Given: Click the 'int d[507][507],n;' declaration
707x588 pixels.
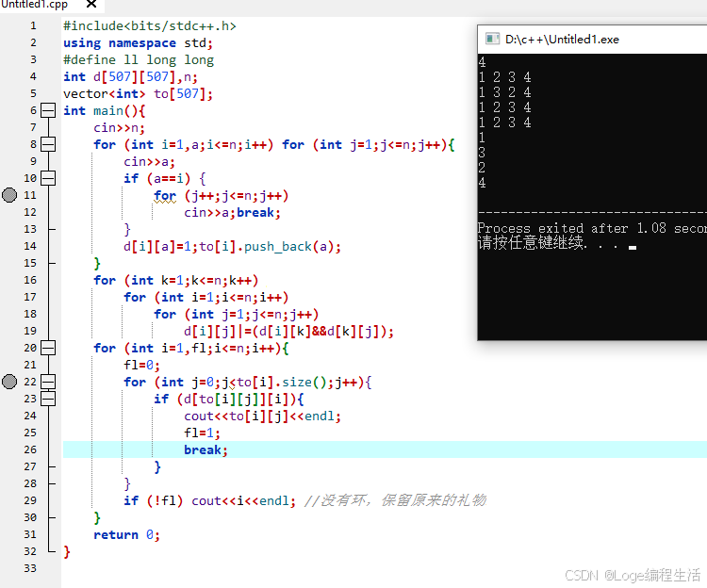Looking at the screenshot, I should (130, 77).
